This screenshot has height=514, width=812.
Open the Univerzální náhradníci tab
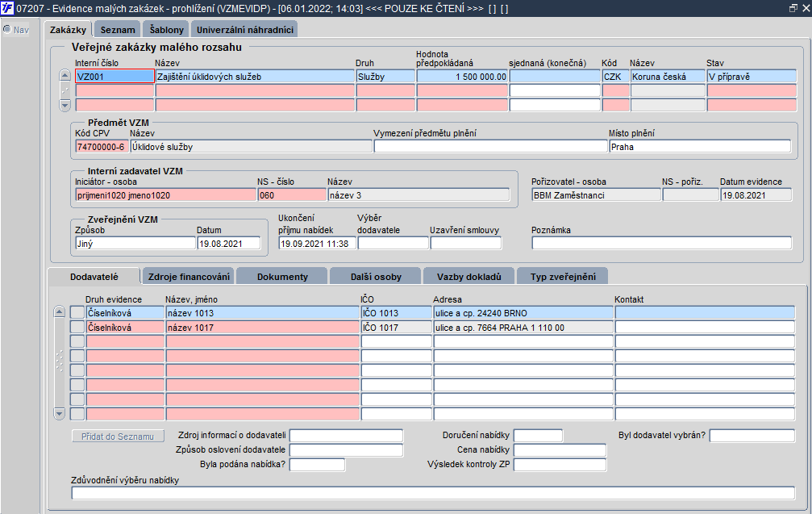click(244, 30)
